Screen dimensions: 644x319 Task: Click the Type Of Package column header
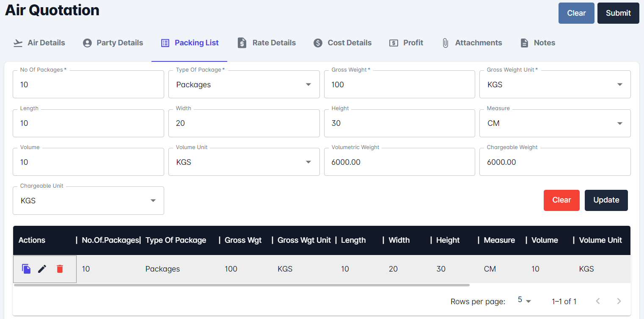point(176,240)
